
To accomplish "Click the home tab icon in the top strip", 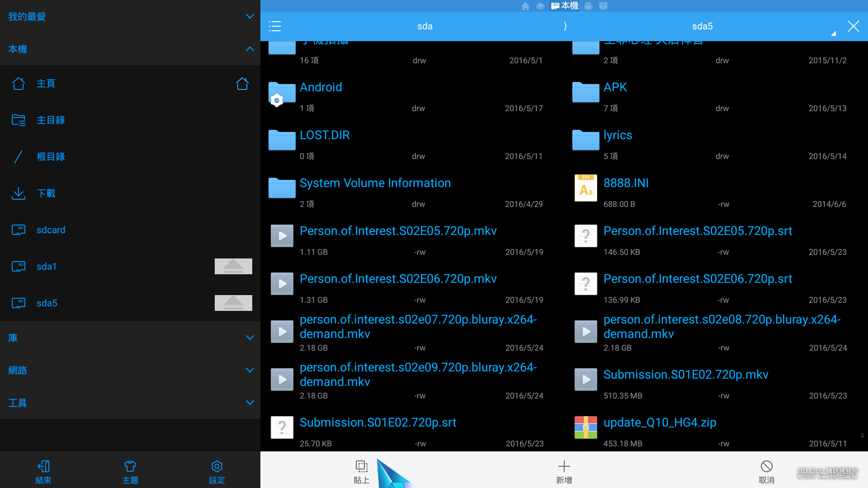I will [x=525, y=6].
